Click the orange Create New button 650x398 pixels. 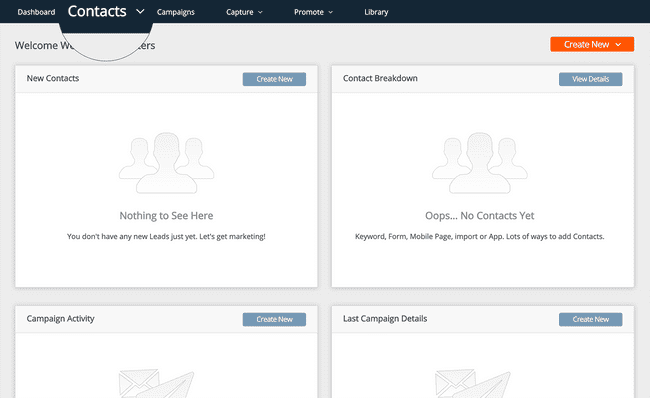coord(592,44)
